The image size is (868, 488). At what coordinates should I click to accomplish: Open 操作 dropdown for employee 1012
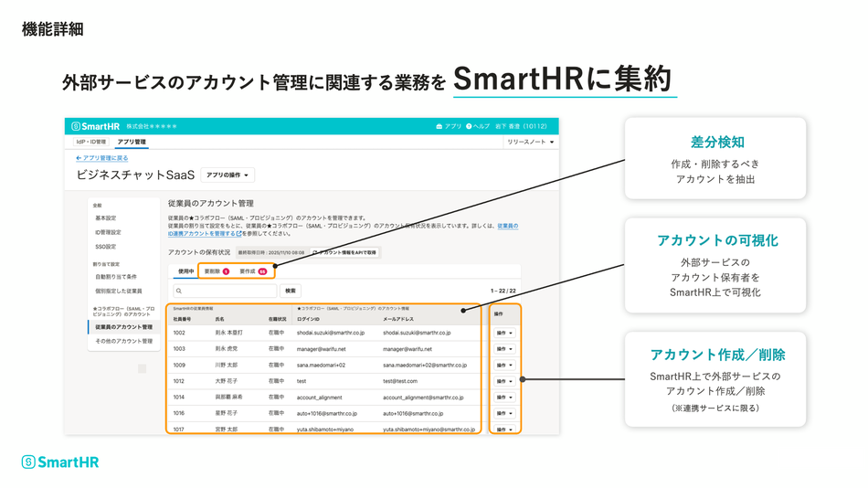coord(504,381)
